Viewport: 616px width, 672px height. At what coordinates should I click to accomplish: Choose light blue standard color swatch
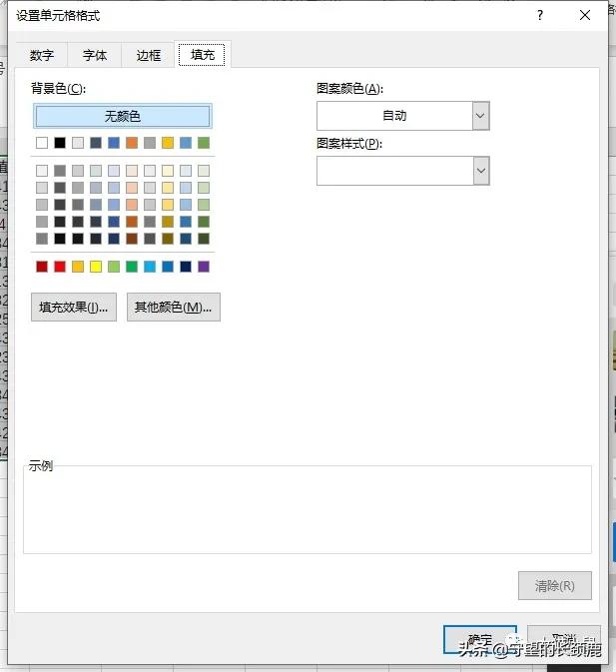pyautogui.click(x=150, y=267)
